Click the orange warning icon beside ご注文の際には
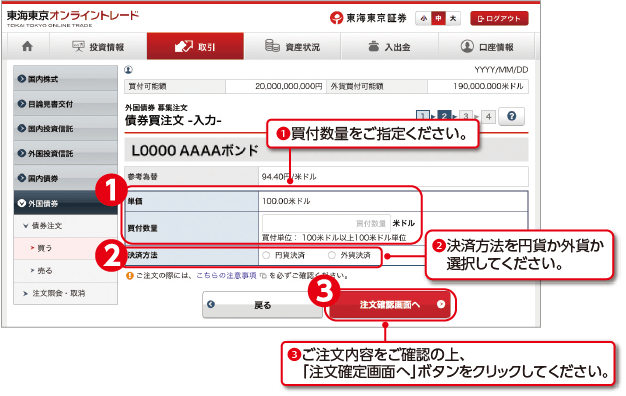This screenshot has height=396, width=626. coord(129,276)
